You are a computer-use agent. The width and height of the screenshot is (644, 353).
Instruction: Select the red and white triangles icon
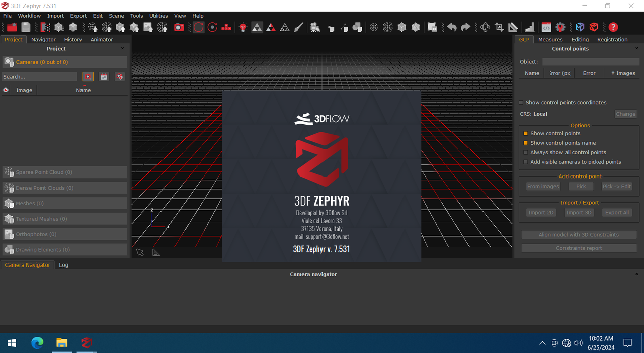click(271, 27)
